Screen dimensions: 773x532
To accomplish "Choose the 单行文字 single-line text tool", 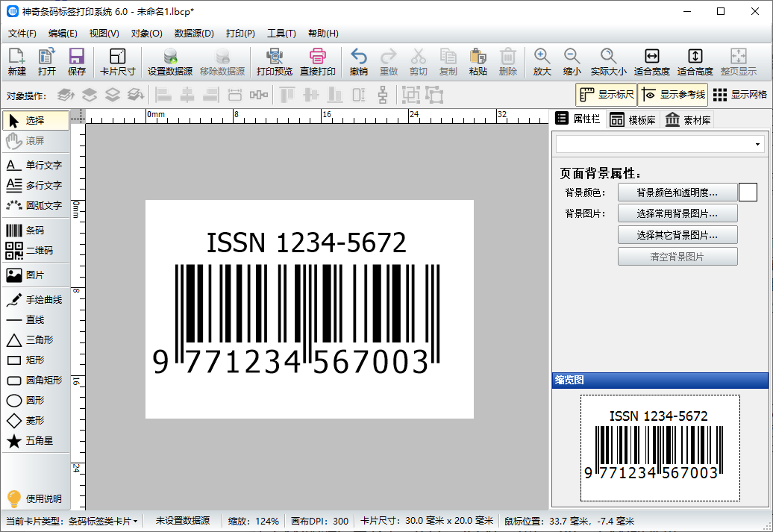I will pyautogui.click(x=36, y=165).
